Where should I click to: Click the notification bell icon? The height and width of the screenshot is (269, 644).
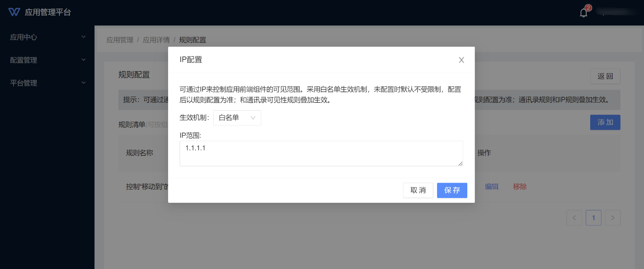583,13
